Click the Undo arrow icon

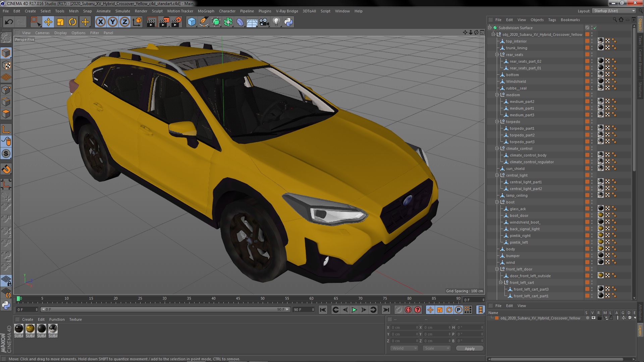point(9,22)
